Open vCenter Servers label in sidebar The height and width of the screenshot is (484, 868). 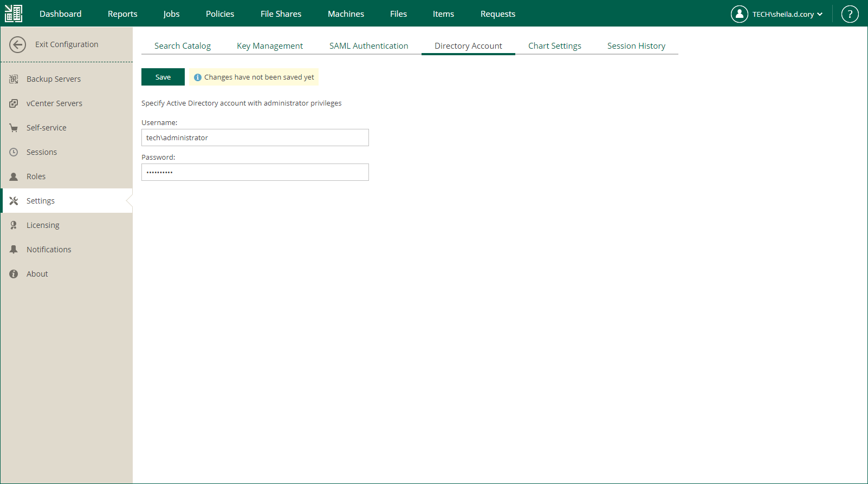coord(54,103)
